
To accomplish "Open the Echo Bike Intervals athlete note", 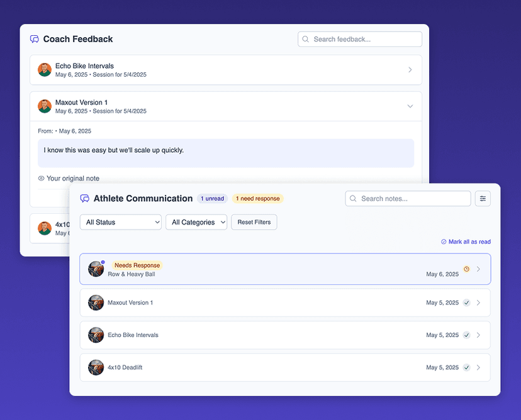I will pos(285,335).
